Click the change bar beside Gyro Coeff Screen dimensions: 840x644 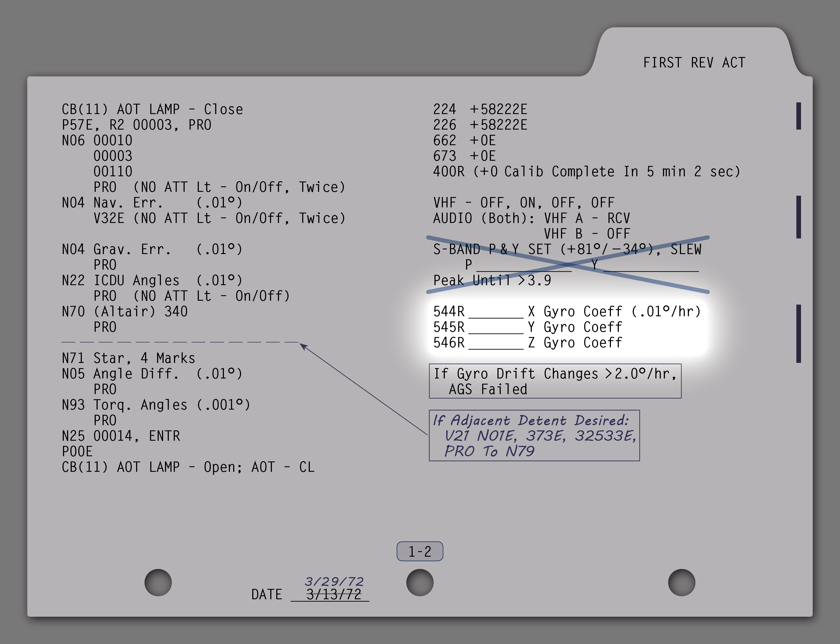(798, 333)
